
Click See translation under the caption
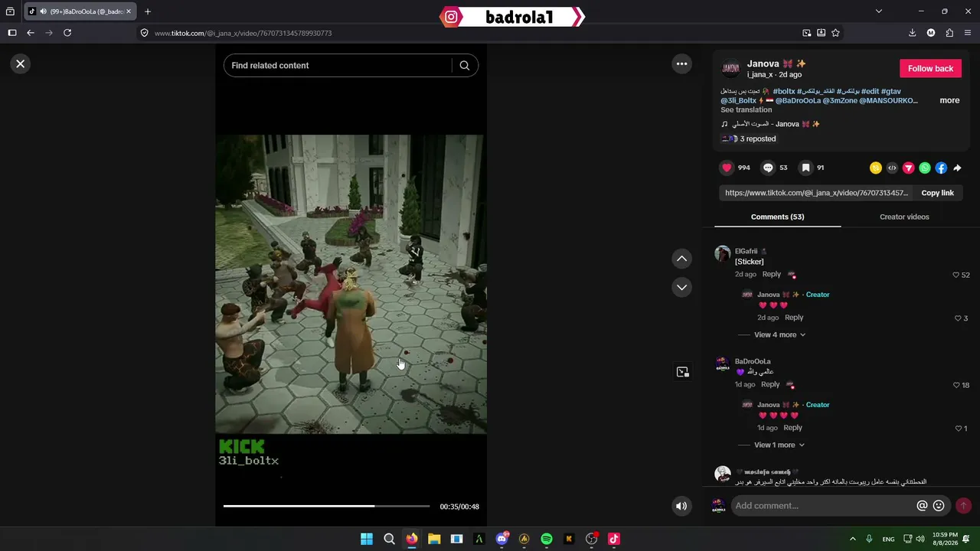pyautogui.click(x=746, y=109)
